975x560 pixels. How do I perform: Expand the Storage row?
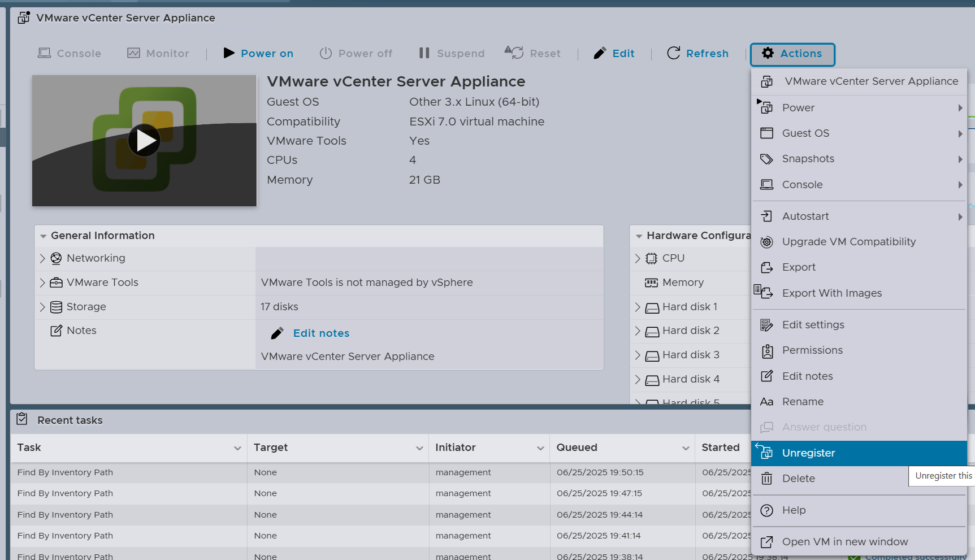click(42, 307)
